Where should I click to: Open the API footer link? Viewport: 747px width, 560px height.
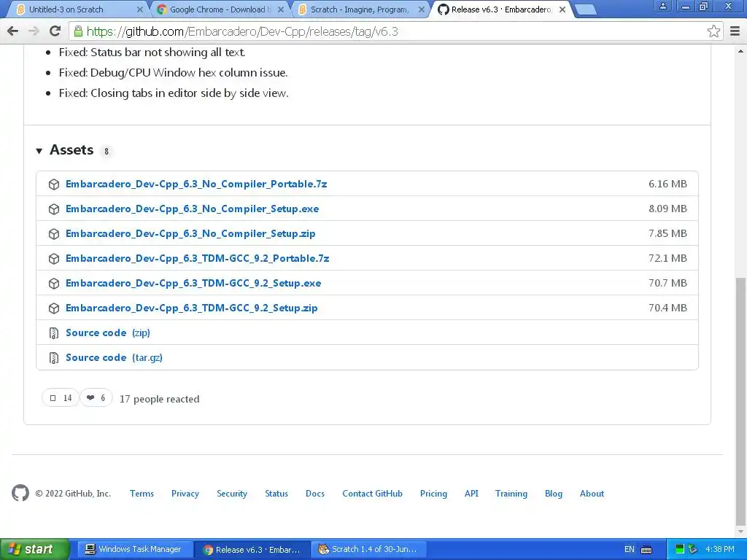pyautogui.click(x=471, y=494)
